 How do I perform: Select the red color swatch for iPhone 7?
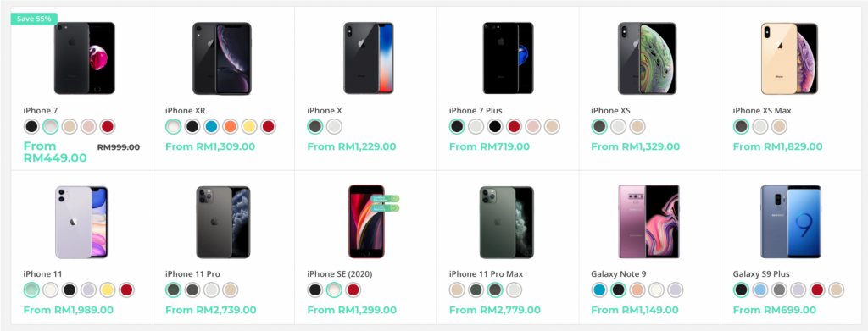[108, 126]
